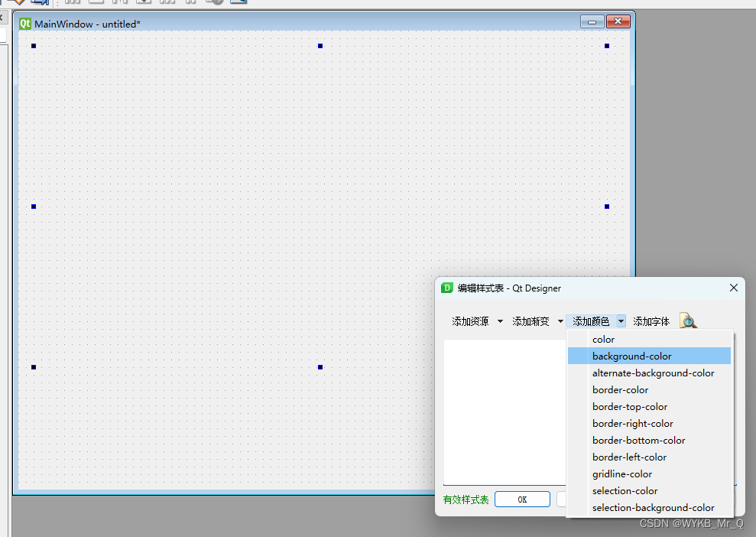The image size is (756, 537).
Task: Click the top-center resize handle of the form
Action: [x=320, y=46]
